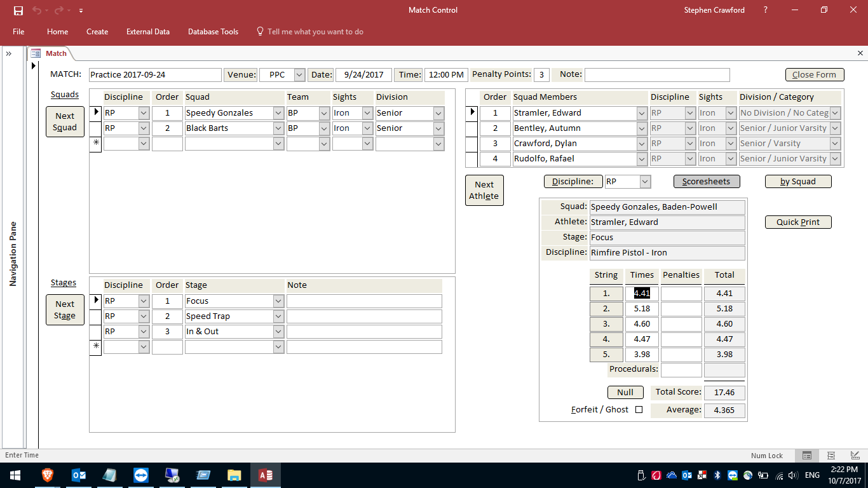Select Form View icon in status bar
Image resolution: width=868 pixels, height=488 pixels.
(x=807, y=456)
